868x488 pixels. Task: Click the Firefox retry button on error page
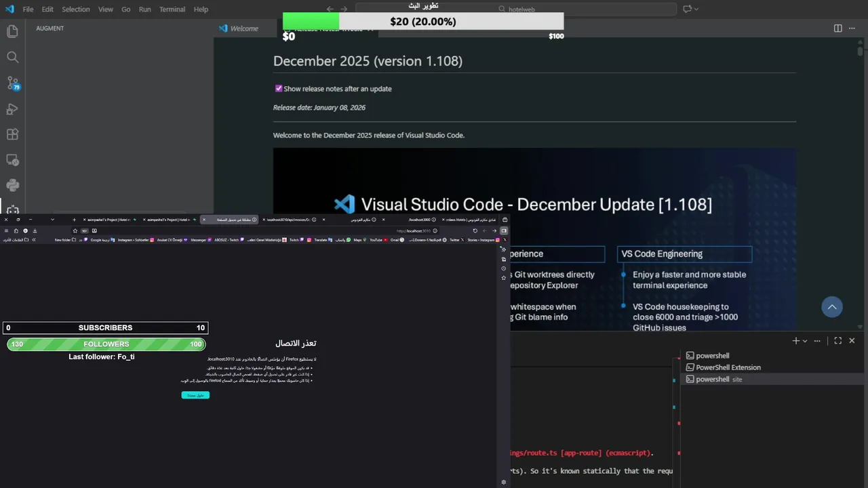pyautogui.click(x=195, y=395)
